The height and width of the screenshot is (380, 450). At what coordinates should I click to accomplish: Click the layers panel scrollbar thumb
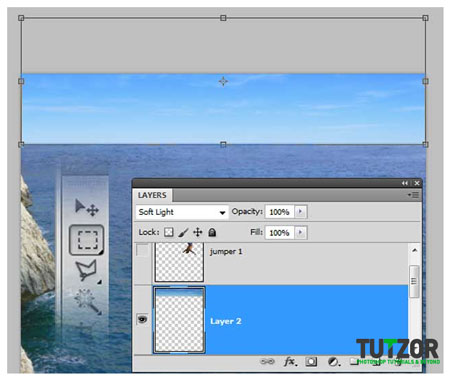[414, 281]
